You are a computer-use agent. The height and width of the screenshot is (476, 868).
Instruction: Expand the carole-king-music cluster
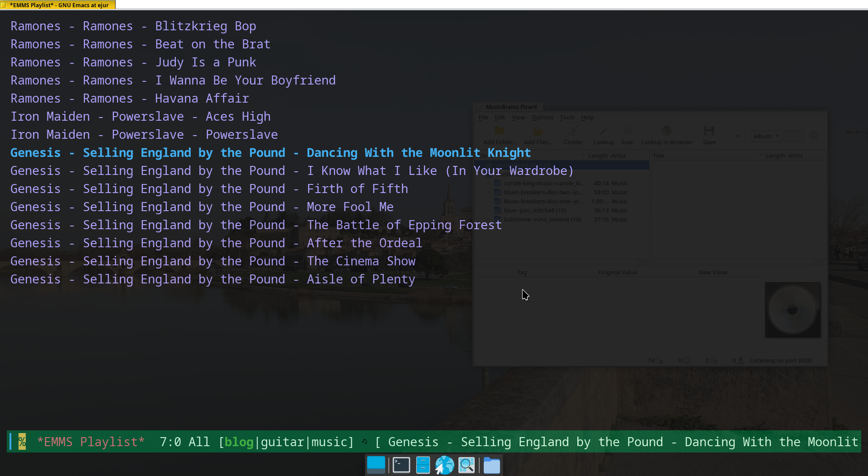coord(489,184)
